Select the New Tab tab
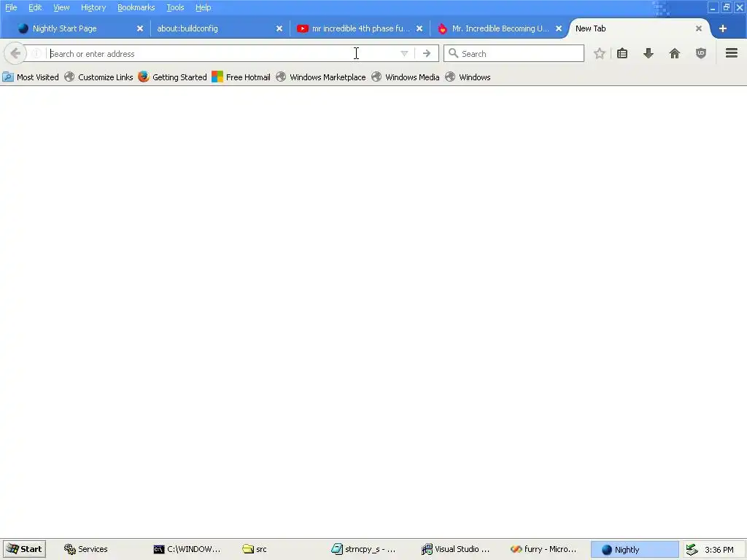The image size is (747, 560). (638, 28)
